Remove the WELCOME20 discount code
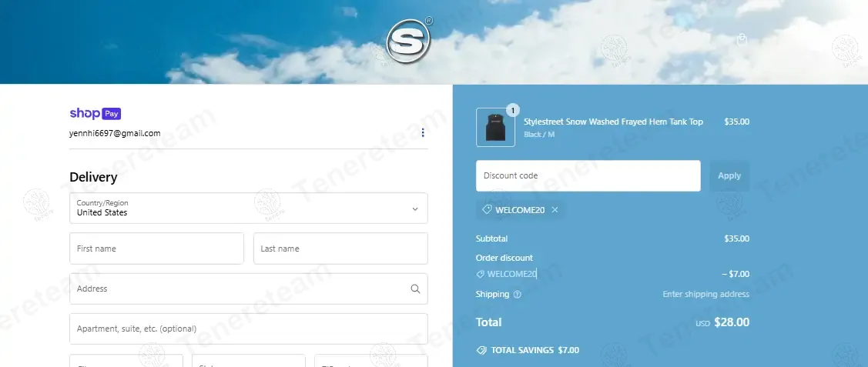The width and height of the screenshot is (868, 367). point(555,210)
